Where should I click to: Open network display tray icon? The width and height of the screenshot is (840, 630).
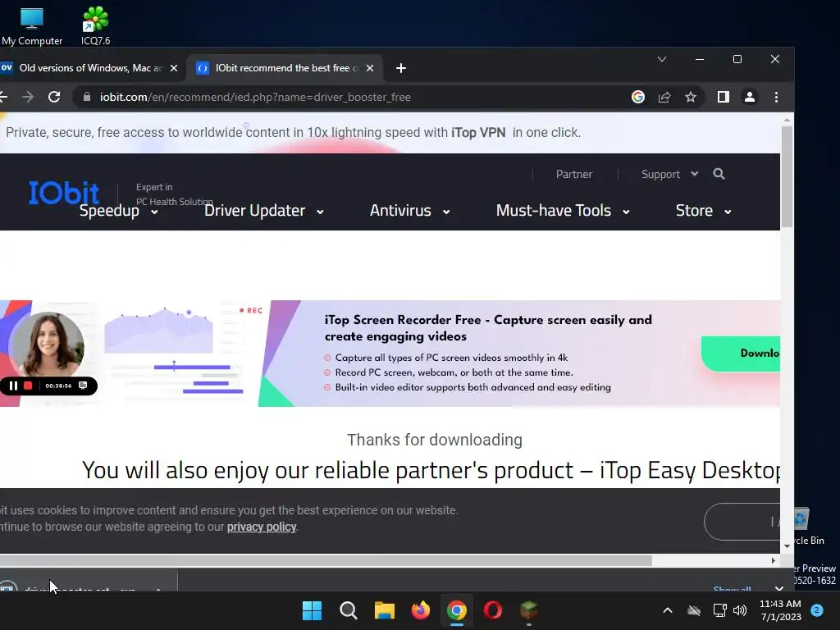tap(719, 610)
